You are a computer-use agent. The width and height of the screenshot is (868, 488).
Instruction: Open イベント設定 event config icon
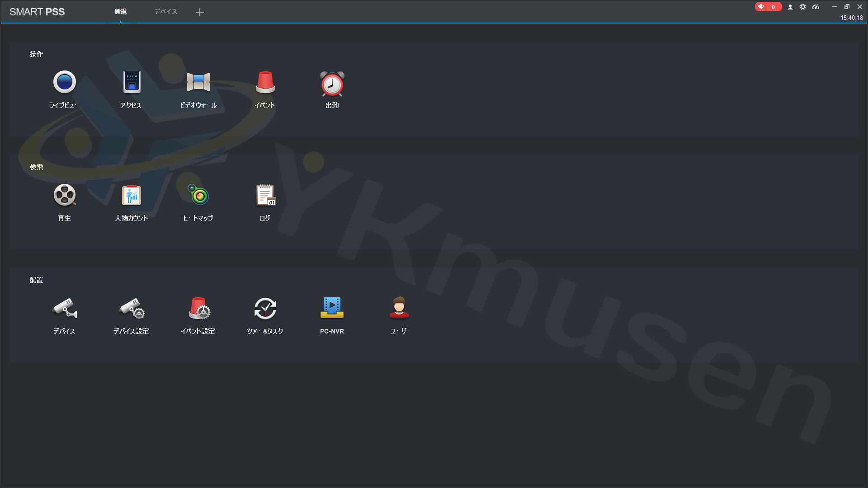click(x=198, y=309)
